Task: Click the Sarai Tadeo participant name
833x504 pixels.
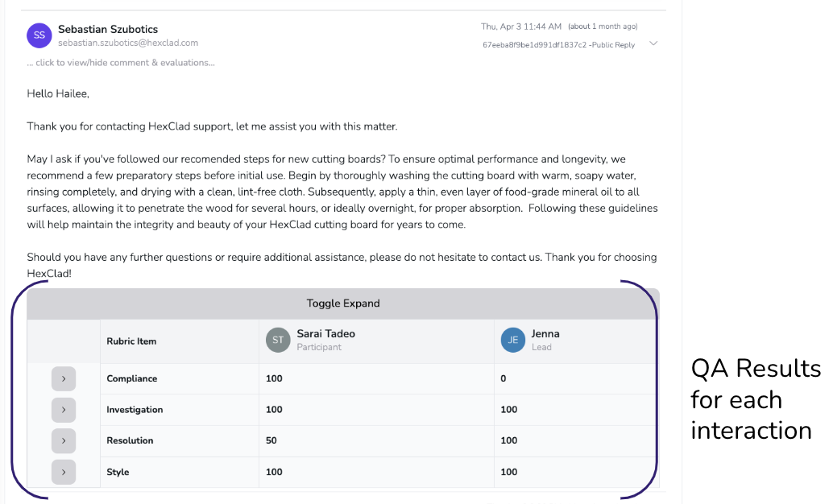Action: pyautogui.click(x=325, y=333)
